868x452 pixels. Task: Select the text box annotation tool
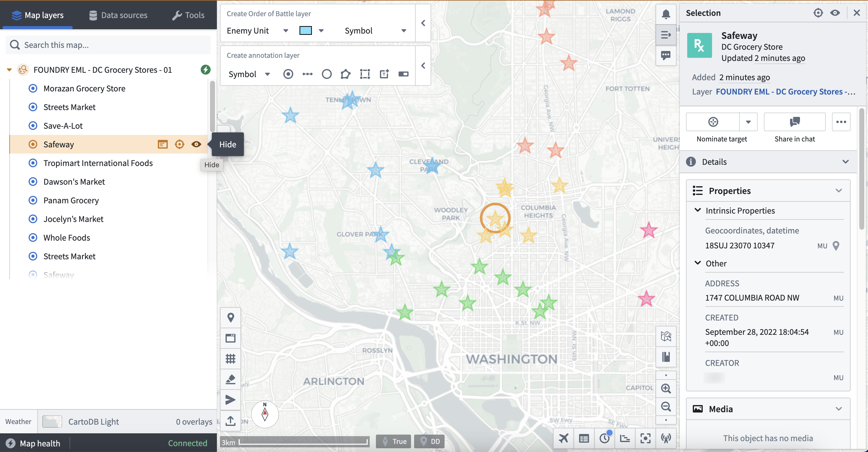tap(384, 74)
